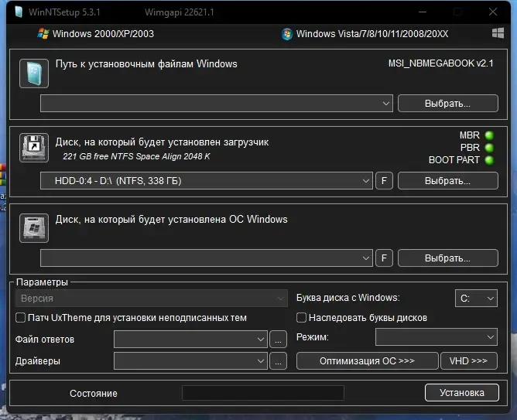This screenshot has height=420, width=517.
Task: Open the Windows install drive dropdown
Action: (x=207, y=258)
